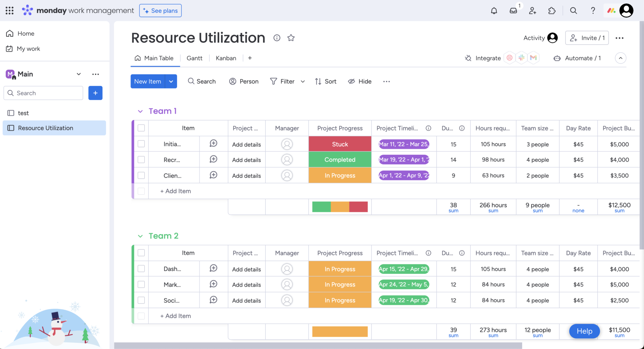Expand the Main workspace dropdown
Screen dimensions: 644x349
click(78, 74)
